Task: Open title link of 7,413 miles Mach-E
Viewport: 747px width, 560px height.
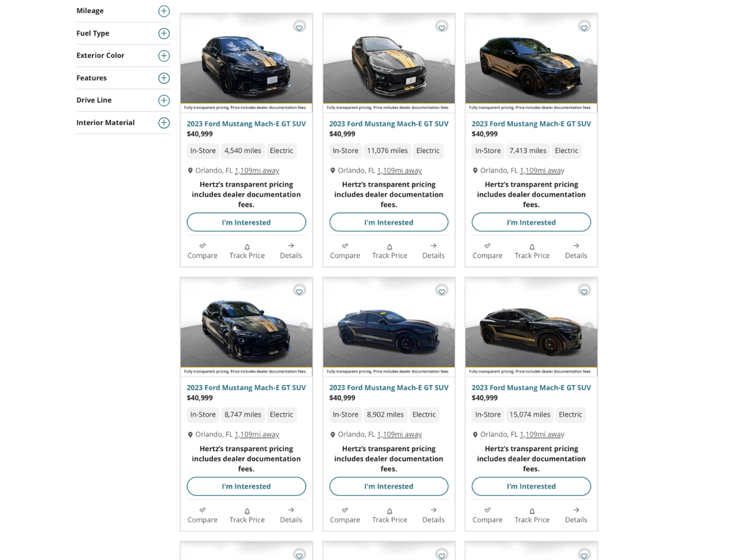Action: [532, 124]
